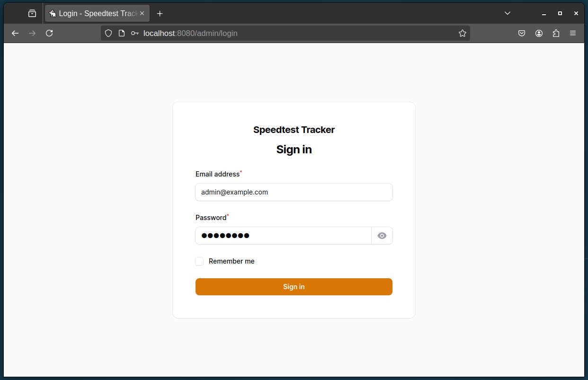Click the address bar showing localhost:8080/admin/login
Image resolution: width=588 pixels, height=380 pixels.
[298, 33]
